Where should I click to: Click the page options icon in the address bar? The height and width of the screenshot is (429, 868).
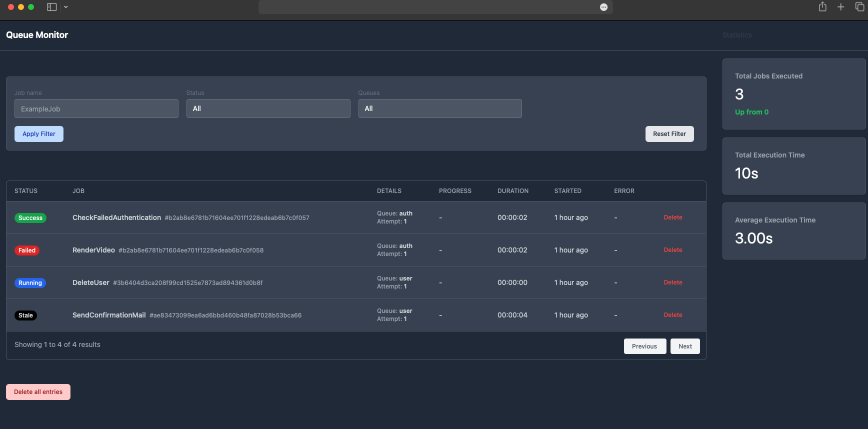tap(603, 7)
